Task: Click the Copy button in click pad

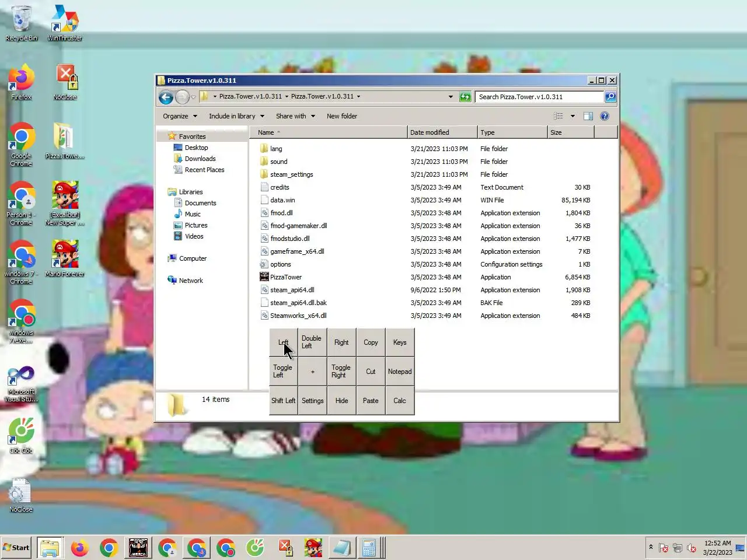Action: (x=371, y=342)
